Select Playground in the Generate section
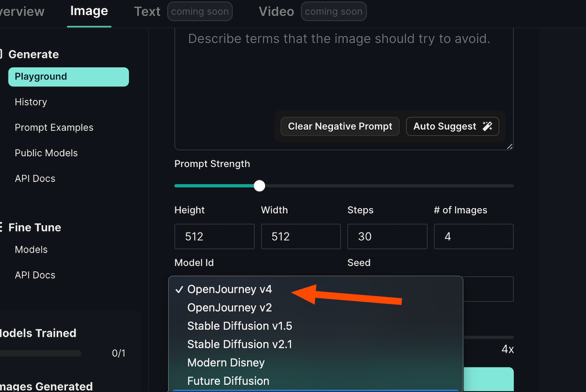 pyautogui.click(x=68, y=77)
